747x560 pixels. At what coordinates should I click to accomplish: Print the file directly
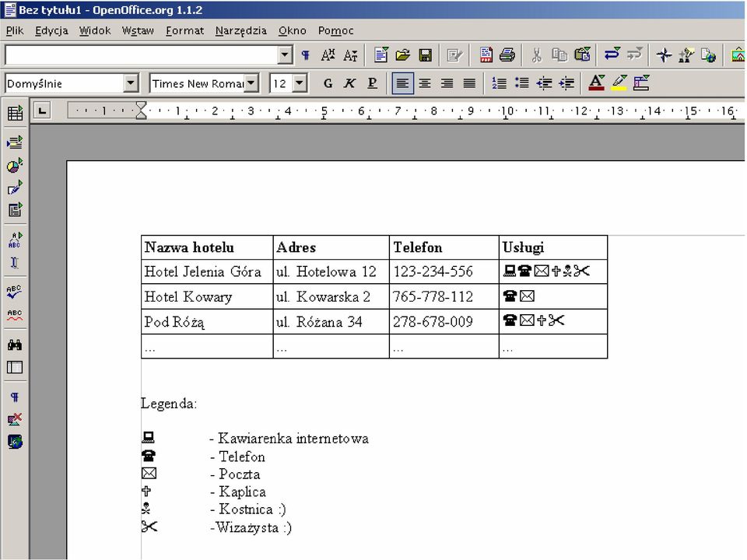click(x=507, y=55)
